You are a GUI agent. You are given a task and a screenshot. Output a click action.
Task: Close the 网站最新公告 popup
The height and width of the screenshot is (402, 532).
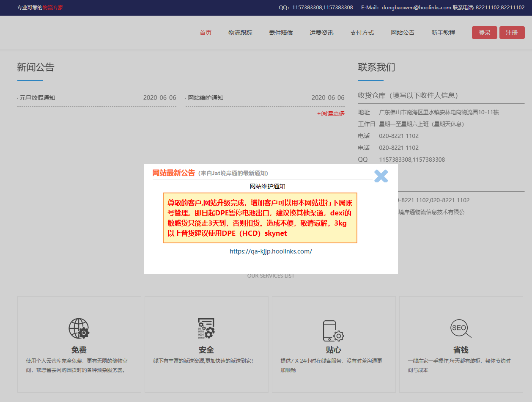[x=381, y=176]
